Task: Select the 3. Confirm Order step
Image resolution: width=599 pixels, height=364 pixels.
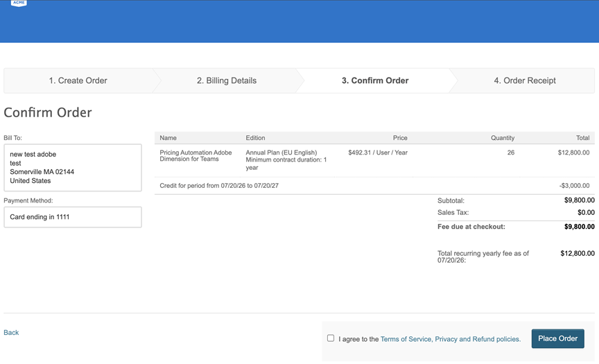Action: point(375,80)
